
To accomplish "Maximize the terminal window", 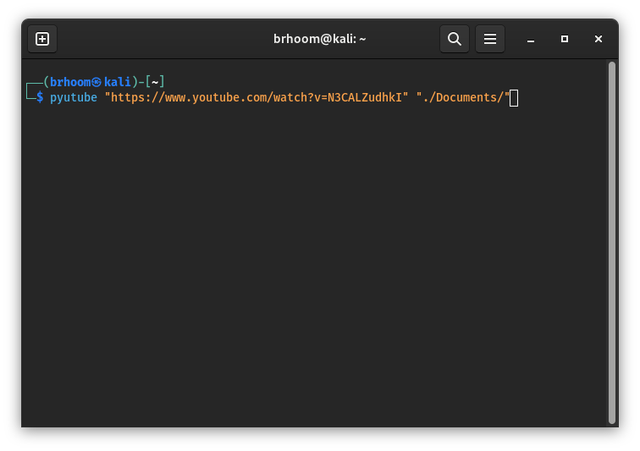I will click(x=564, y=39).
